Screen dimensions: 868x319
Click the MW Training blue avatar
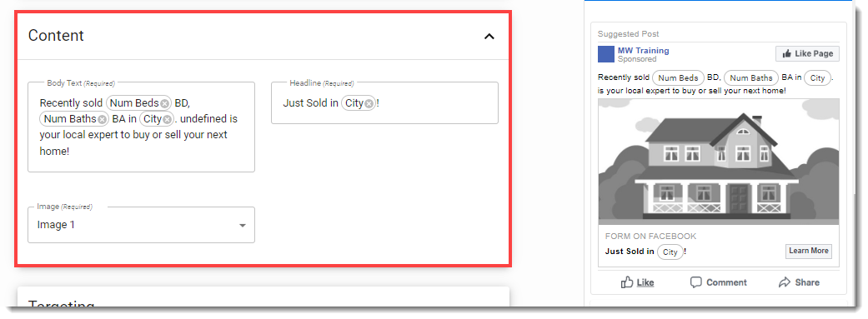click(606, 54)
